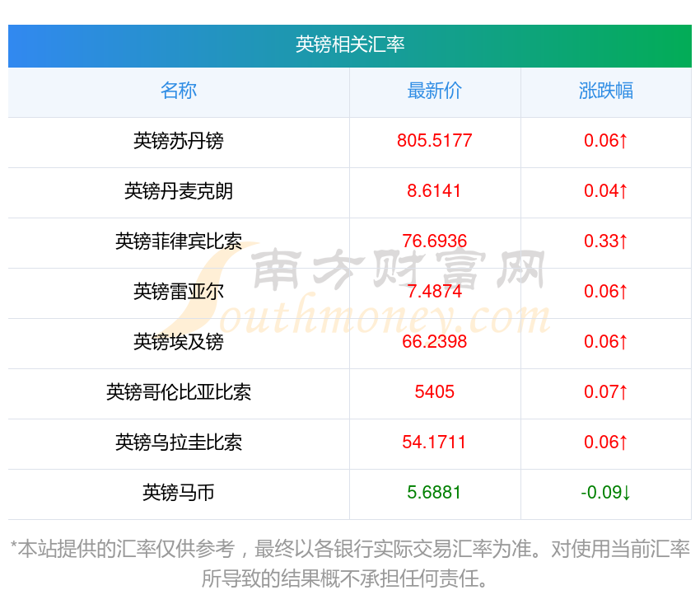The image size is (700, 604).
Task: Click the 0.04↑ change value
Action: pyautogui.click(x=606, y=191)
